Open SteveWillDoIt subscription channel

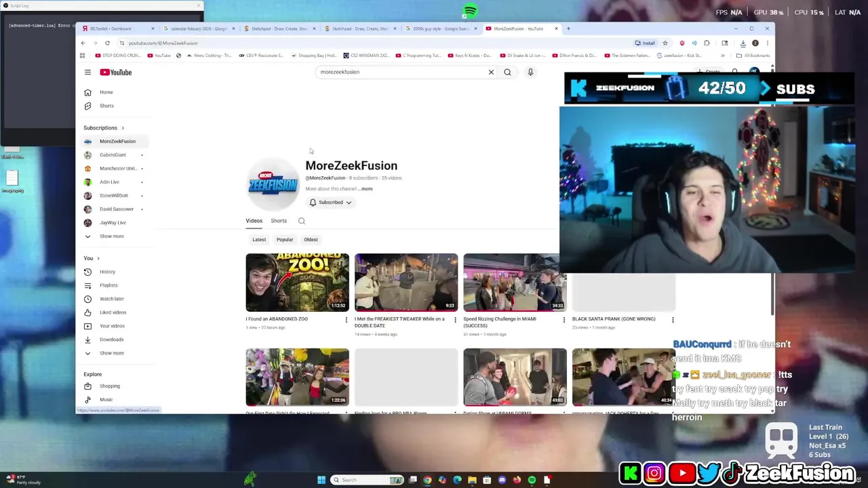(114, 195)
